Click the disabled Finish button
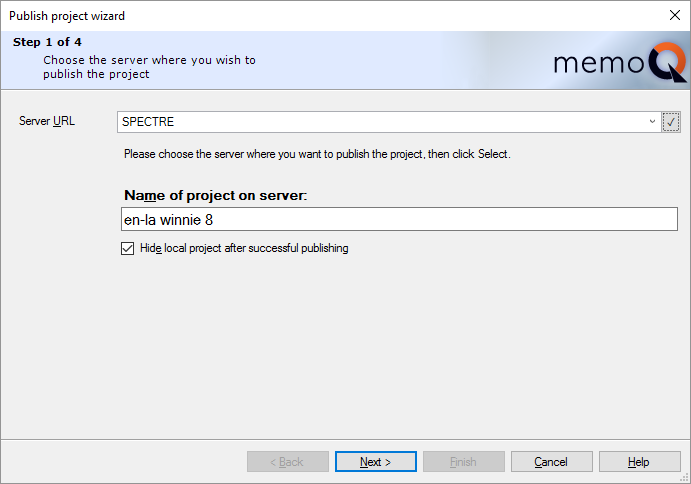Screen dimensions: 691x484 coord(463,462)
